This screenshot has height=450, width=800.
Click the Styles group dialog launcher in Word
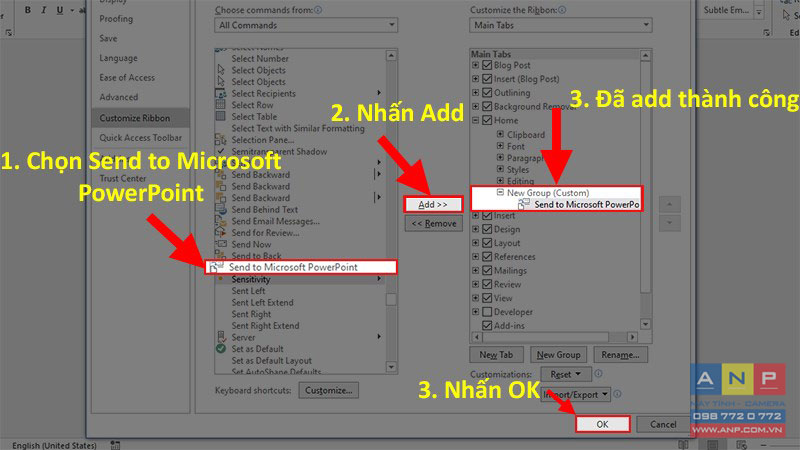coord(766,33)
